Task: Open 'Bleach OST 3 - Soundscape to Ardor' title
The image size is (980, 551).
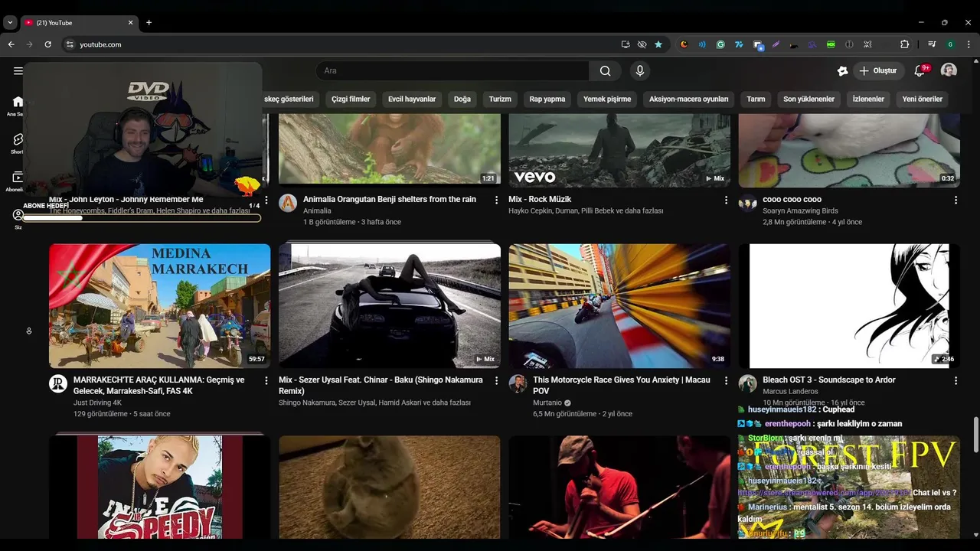Action: click(829, 380)
